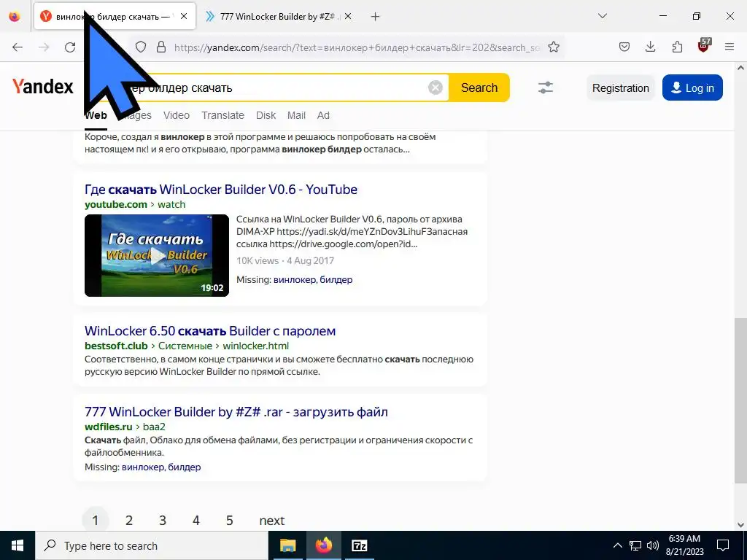This screenshot has width=747, height=560.
Task: Open the extensions puzzle icon
Action: point(677,47)
